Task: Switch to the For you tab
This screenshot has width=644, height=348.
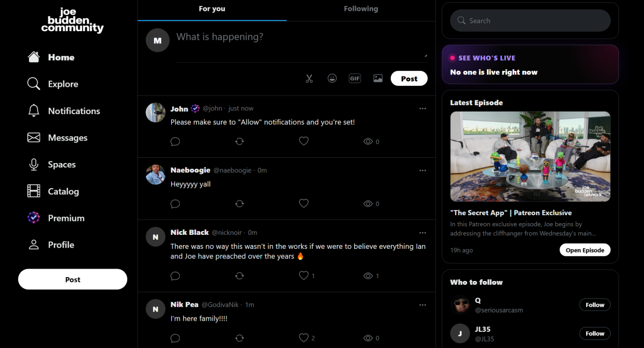Action: click(x=212, y=9)
